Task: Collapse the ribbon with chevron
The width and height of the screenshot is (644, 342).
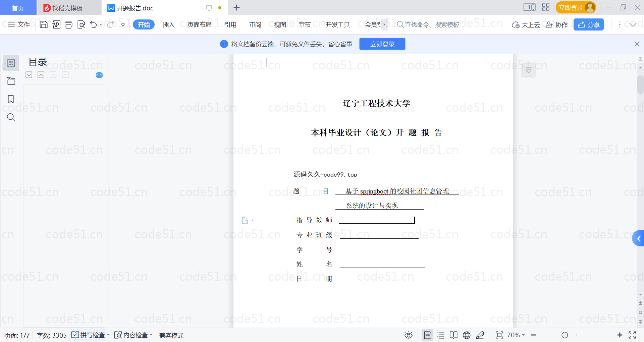Action: tap(633, 24)
